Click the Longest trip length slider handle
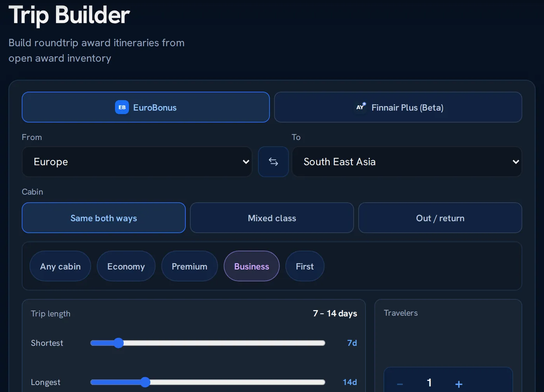 (x=145, y=382)
